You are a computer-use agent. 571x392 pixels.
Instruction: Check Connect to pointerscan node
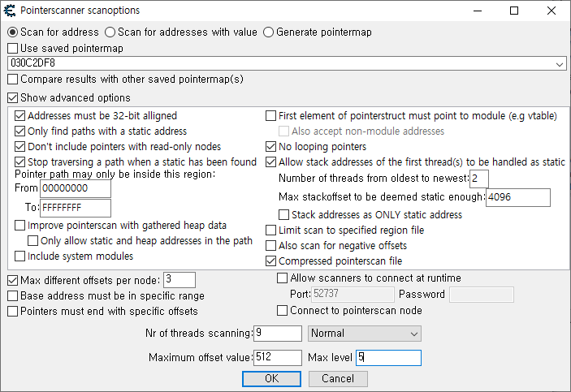coord(282,311)
